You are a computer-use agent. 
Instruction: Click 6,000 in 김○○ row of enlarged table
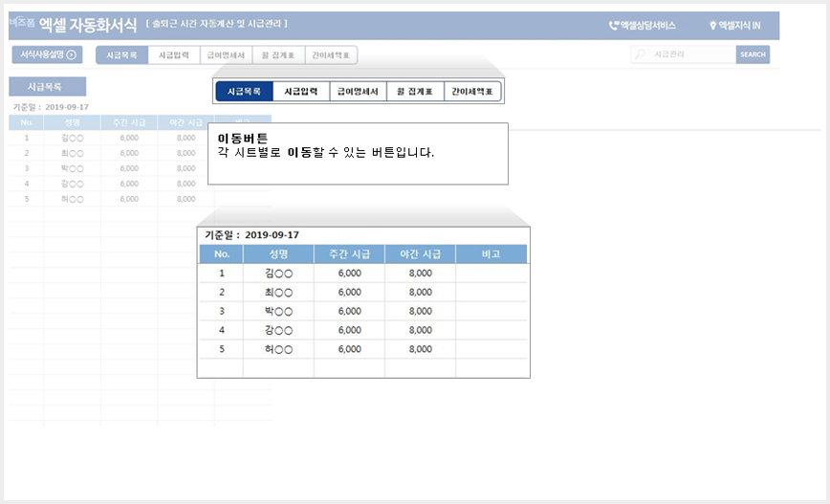(349, 274)
